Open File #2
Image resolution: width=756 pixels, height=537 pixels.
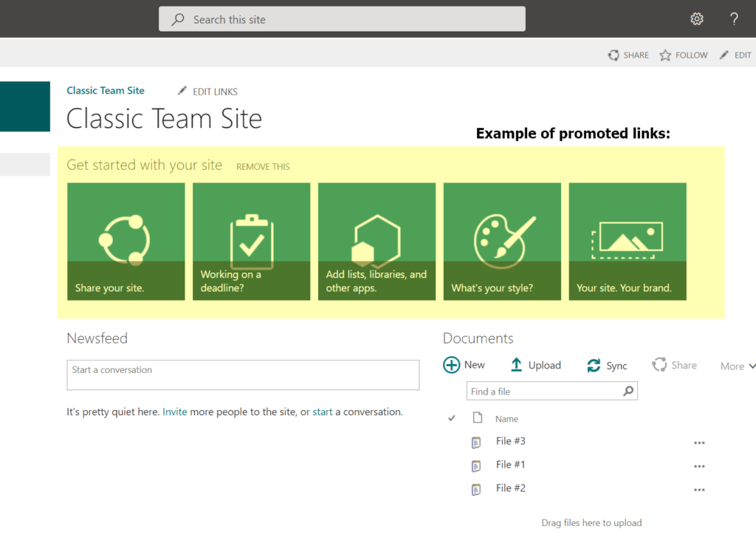[511, 488]
